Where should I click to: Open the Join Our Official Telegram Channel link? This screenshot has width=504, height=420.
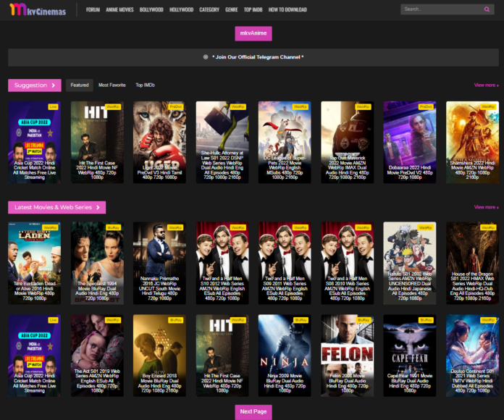click(x=258, y=57)
